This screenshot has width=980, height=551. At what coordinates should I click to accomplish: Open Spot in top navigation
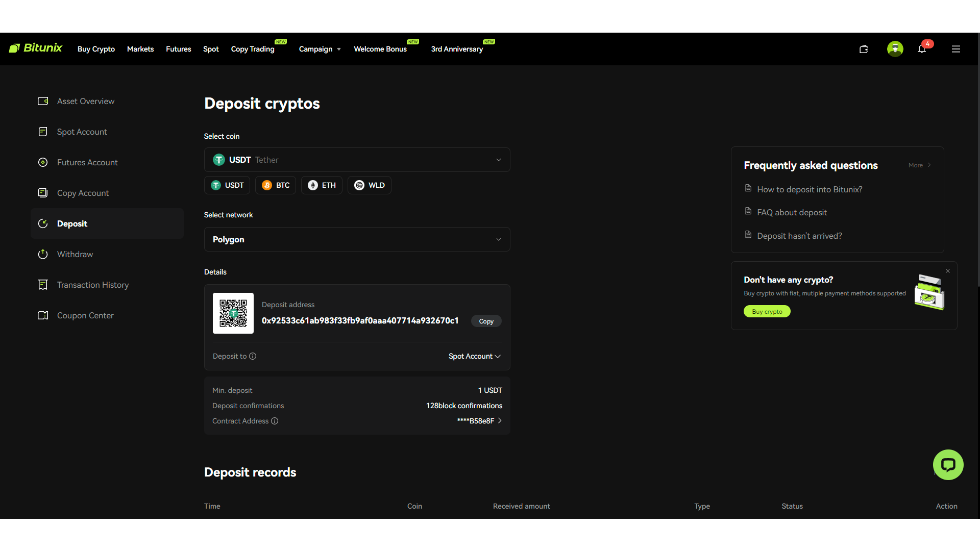[x=211, y=49]
